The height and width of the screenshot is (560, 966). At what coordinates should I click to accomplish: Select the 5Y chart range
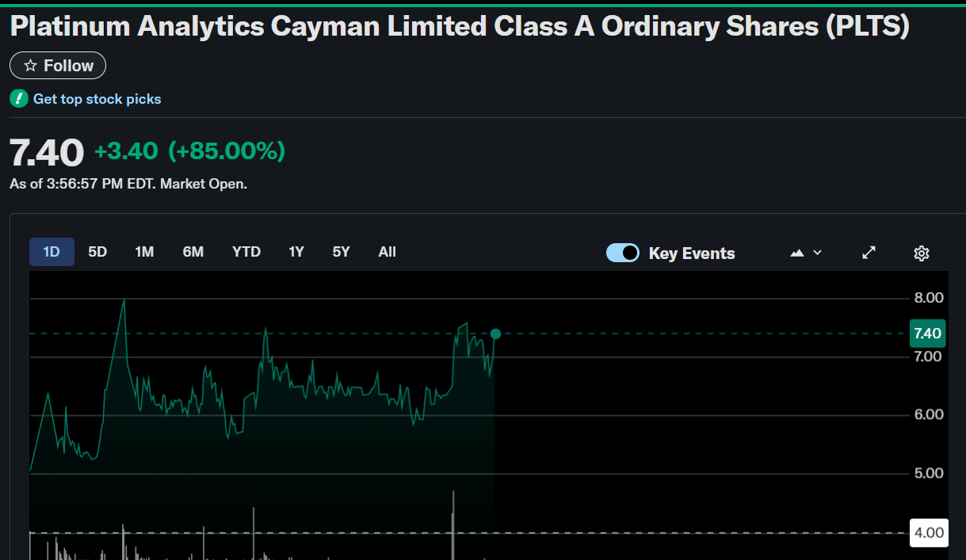coord(341,252)
